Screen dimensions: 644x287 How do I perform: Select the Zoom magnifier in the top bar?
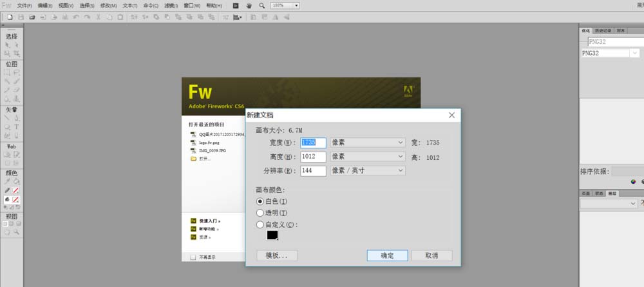coord(261,6)
